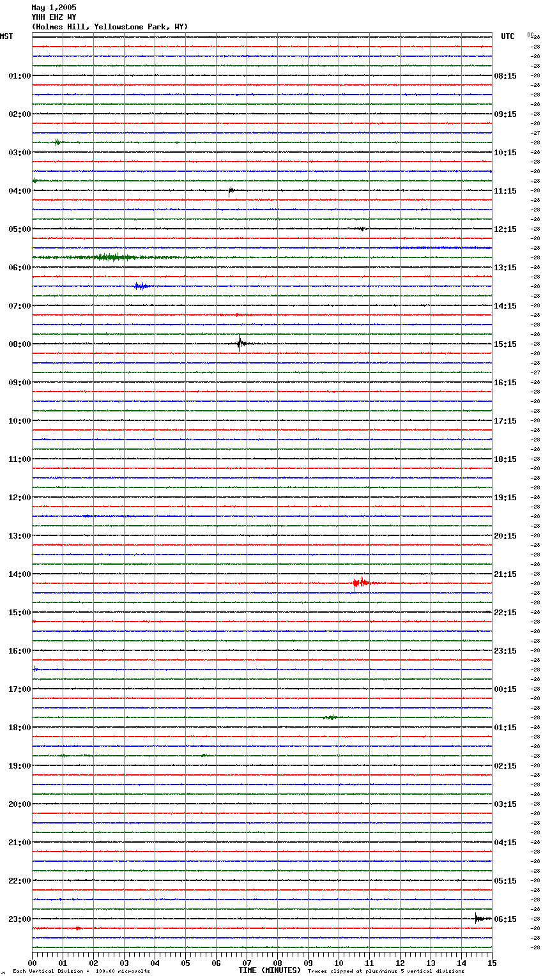Click the "UTC" time zone label

tap(508, 36)
